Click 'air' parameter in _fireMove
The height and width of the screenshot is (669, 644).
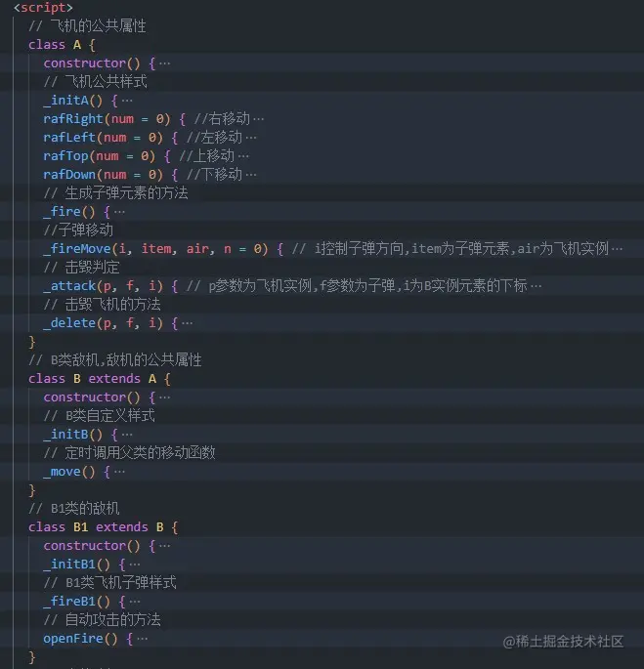point(197,249)
